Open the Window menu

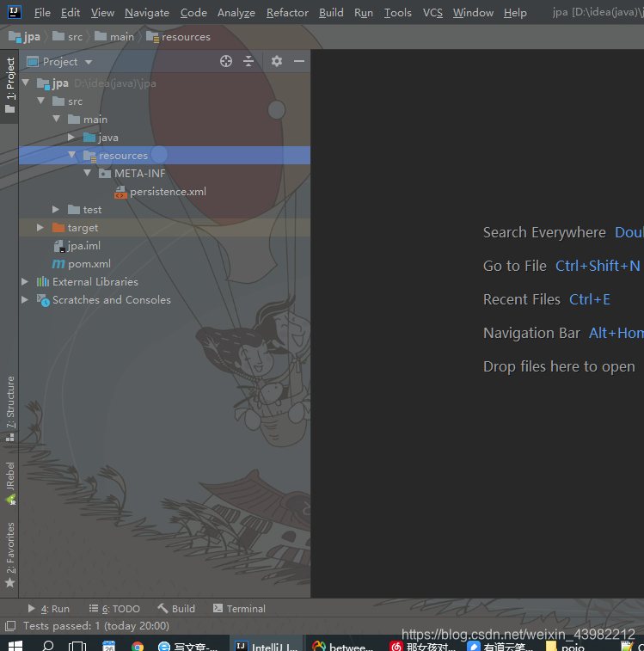point(473,13)
